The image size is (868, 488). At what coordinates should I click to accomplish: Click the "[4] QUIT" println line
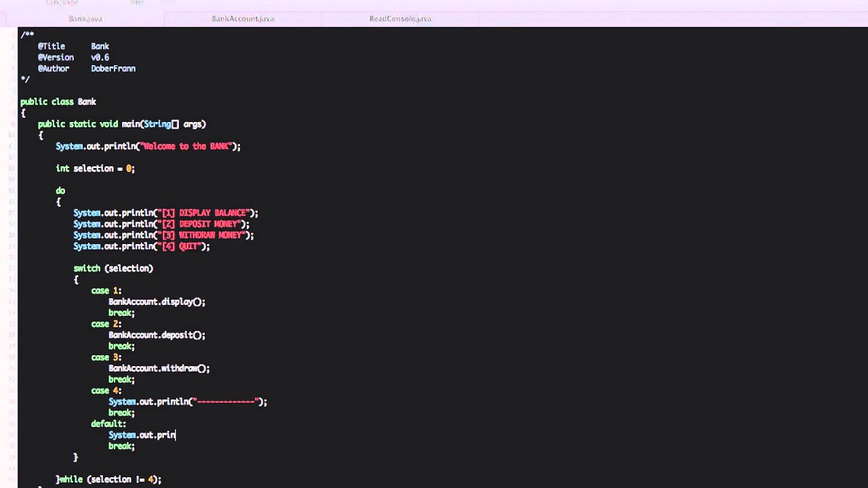coord(142,246)
